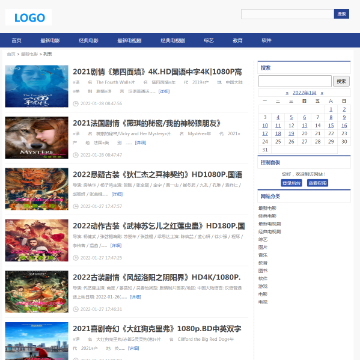The width and height of the screenshot is (360, 360).
Task: Click [详细] link under 大红狗克里弗 summary
Action: 133,348
